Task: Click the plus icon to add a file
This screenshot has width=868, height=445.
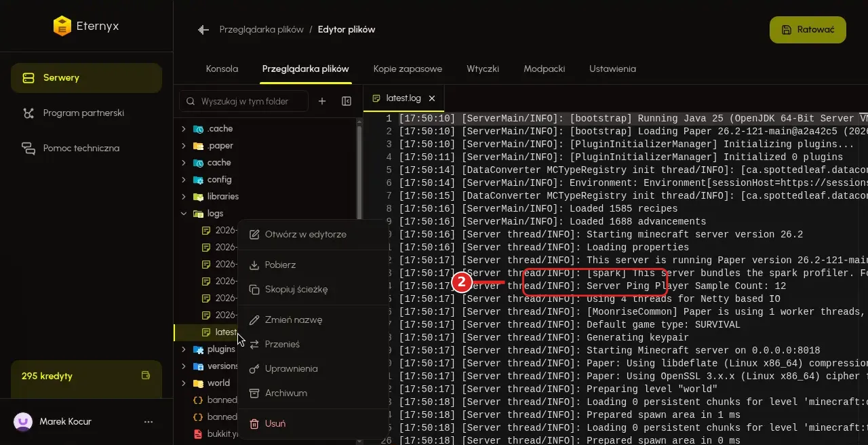Action: point(322,101)
